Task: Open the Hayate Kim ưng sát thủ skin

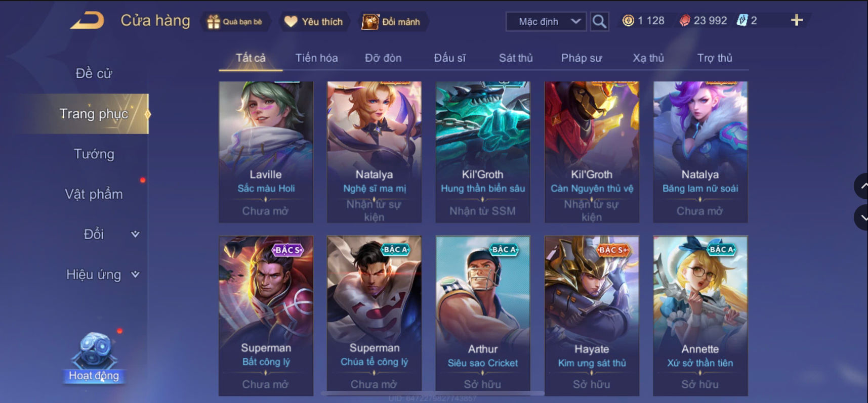Action: coord(592,316)
